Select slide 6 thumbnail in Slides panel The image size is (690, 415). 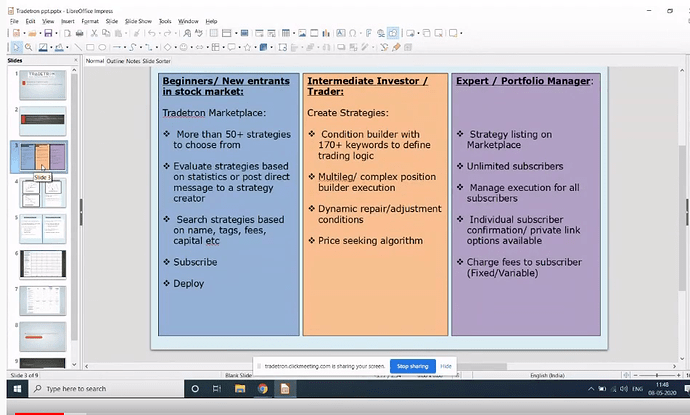(x=43, y=264)
